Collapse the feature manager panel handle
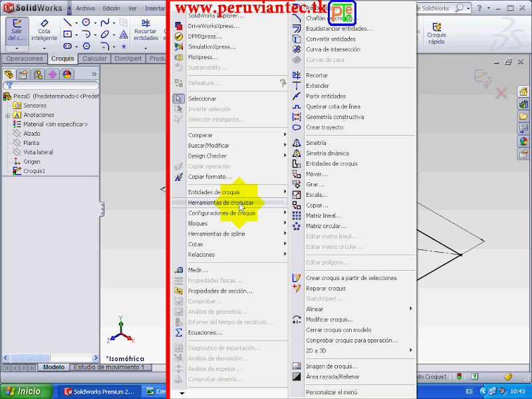The image size is (532, 399). (x=102, y=209)
